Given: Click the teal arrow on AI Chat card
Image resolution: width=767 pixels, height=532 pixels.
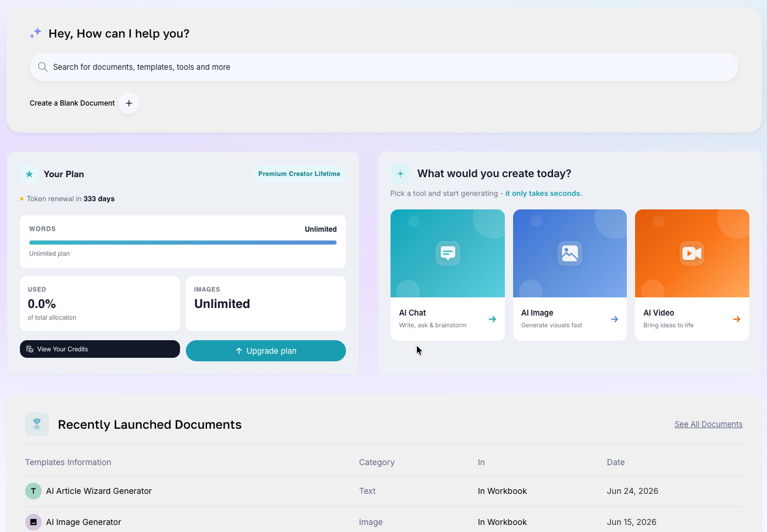Looking at the screenshot, I should (x=492, y=319).
